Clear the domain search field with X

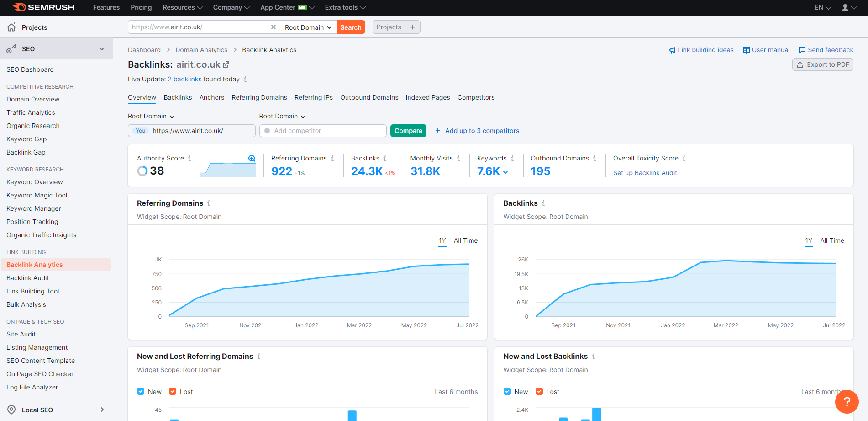point(273,27)
